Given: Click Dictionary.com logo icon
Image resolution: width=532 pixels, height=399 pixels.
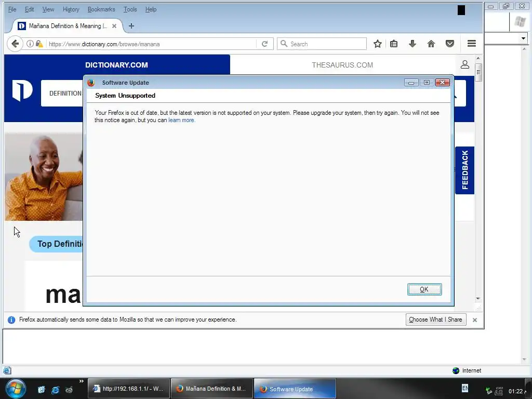Looking at the screenshot, I should [x=22, y=90].
